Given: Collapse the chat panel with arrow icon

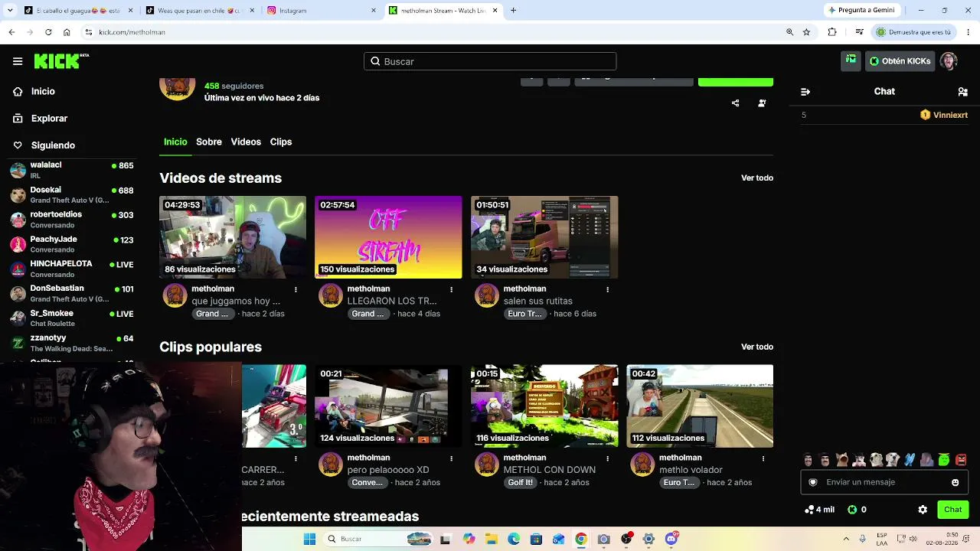Looking at the screenshot, I should [x=805, y=91].
